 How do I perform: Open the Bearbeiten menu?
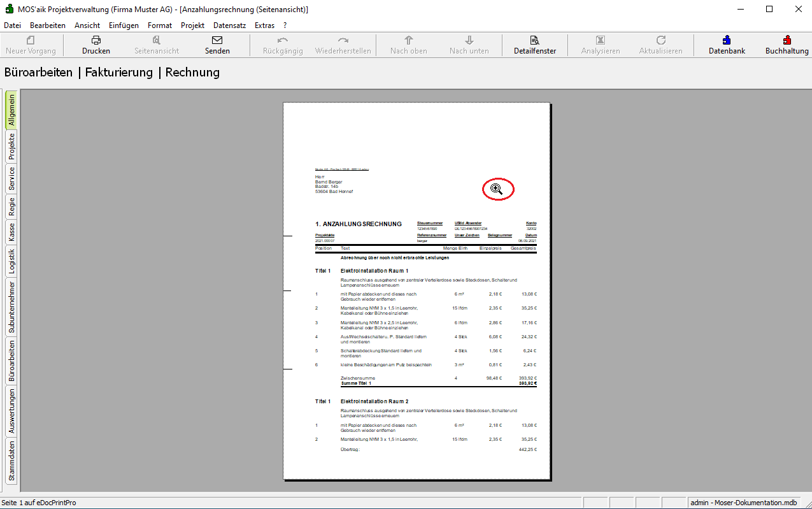click(48, 25)
